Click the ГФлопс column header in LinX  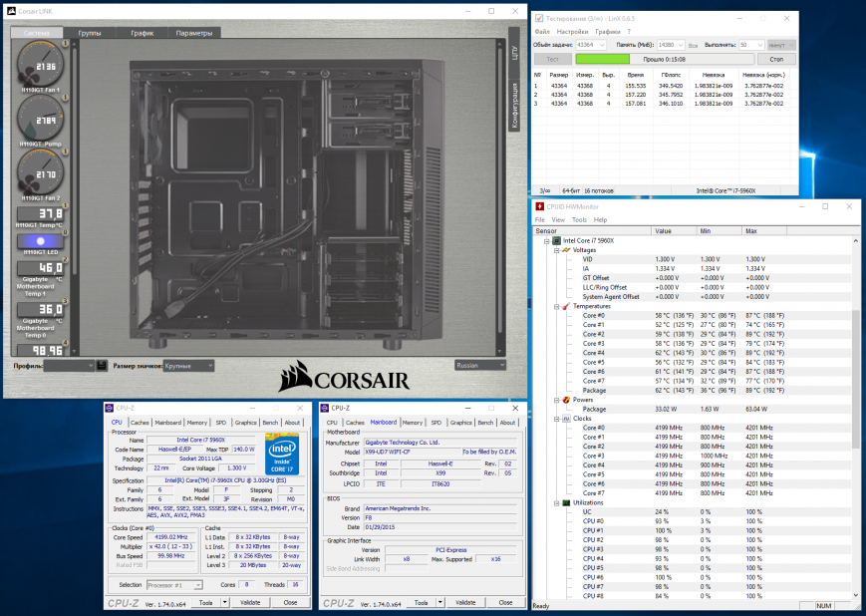tap(671, 75)
